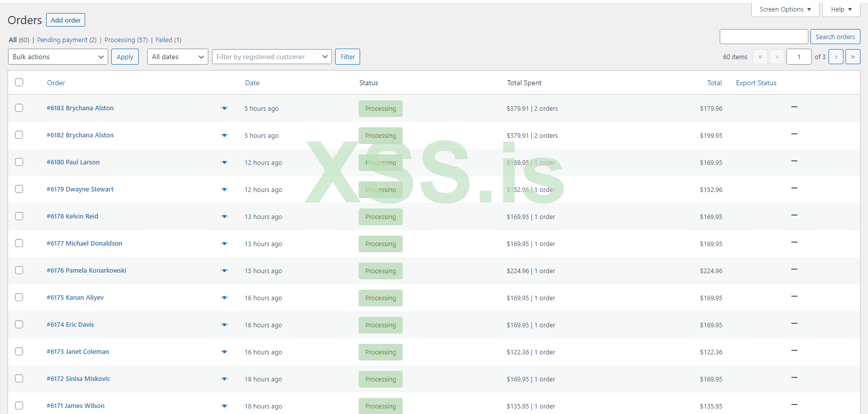The width and height of the screenshot is (868, 414).
Task: Sort by Export Status column header
Action: pos(756,83)
